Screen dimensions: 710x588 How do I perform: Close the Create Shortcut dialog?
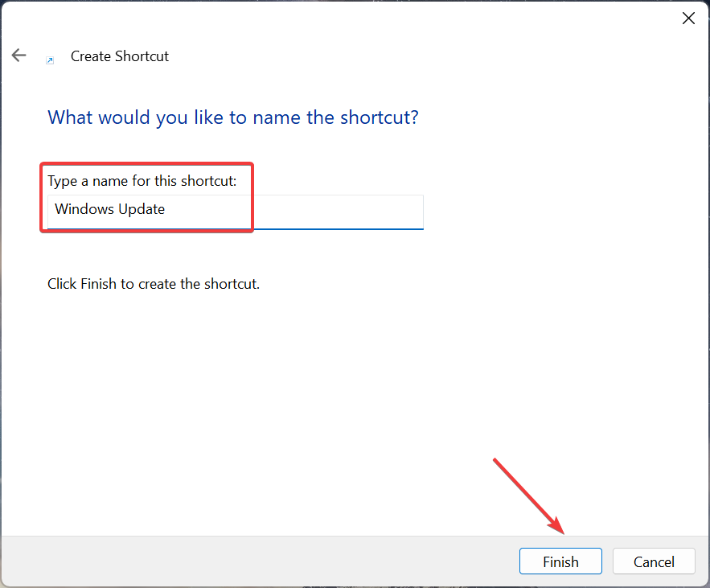point(688,19)
